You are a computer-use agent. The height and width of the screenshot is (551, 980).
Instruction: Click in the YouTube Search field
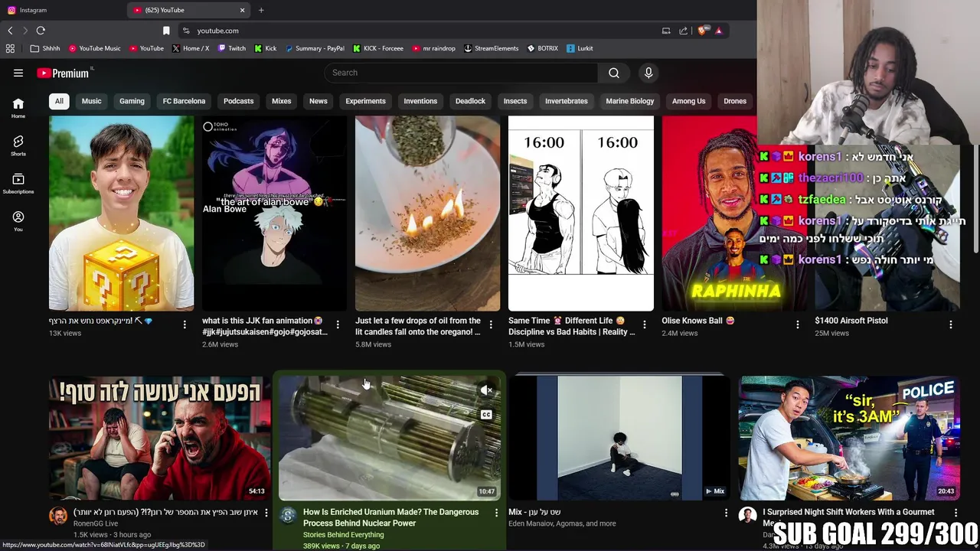point(461,73)
